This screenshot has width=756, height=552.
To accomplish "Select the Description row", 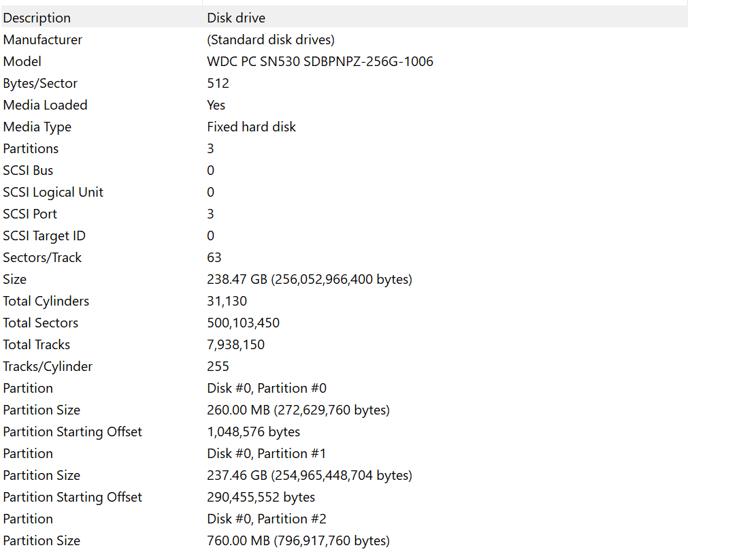I will point(37,18).
